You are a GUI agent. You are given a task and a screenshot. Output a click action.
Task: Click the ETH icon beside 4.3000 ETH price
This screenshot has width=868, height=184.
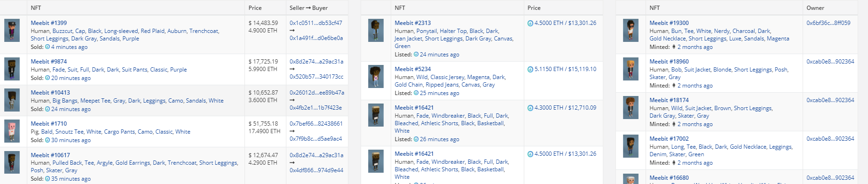(530, 108)
